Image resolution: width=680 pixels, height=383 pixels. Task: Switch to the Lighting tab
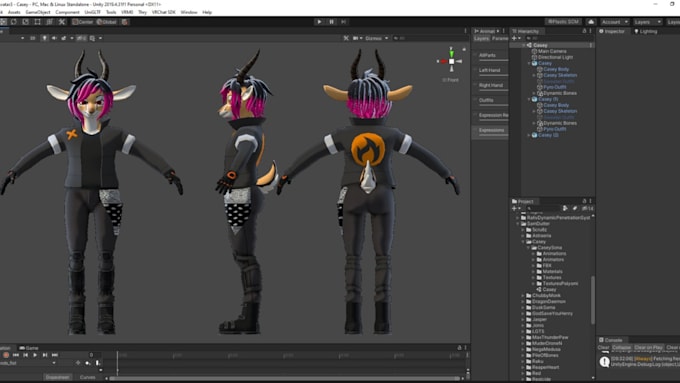[x=646, y=31]
